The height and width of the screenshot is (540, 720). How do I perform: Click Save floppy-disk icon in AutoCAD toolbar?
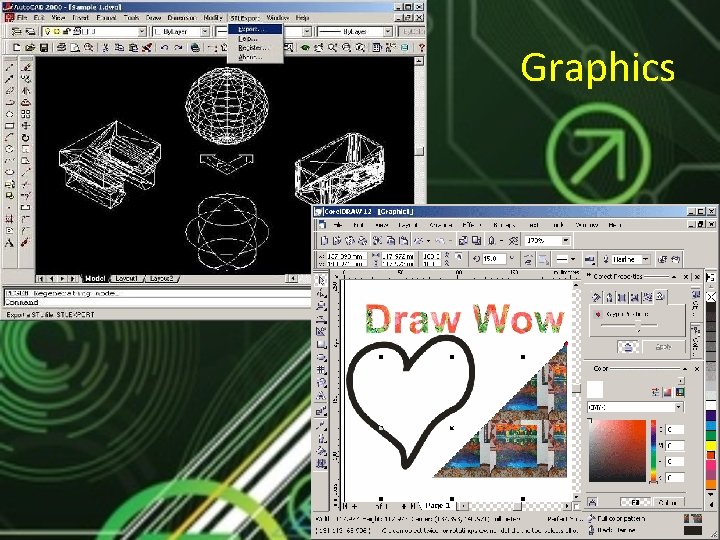(x=44, y=47)
